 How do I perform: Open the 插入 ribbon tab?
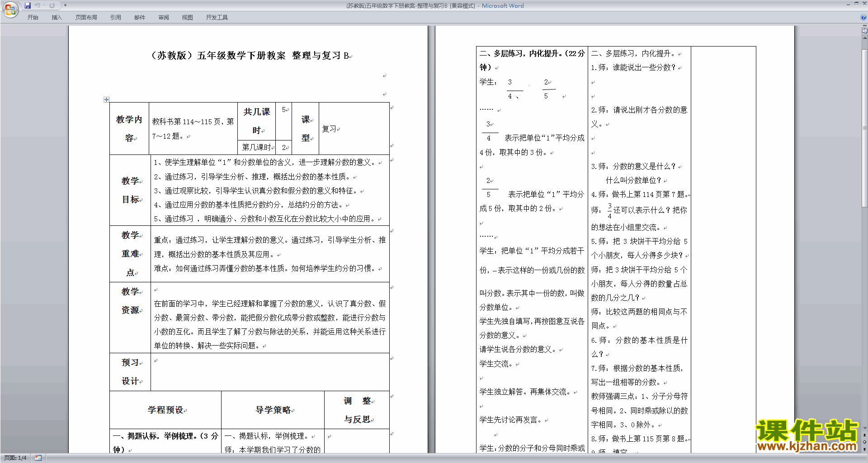(x=57, y=18)
